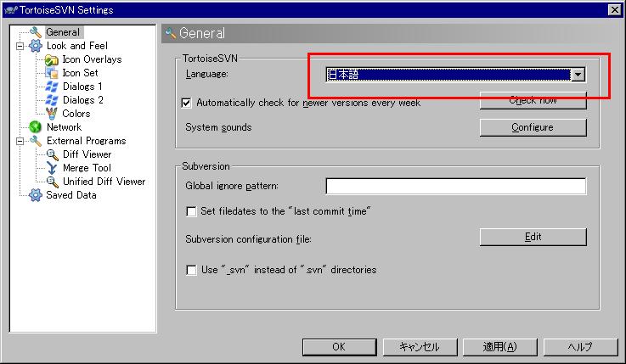Open Icon Set settings page

pyautogui.click(x=80, y=73)
